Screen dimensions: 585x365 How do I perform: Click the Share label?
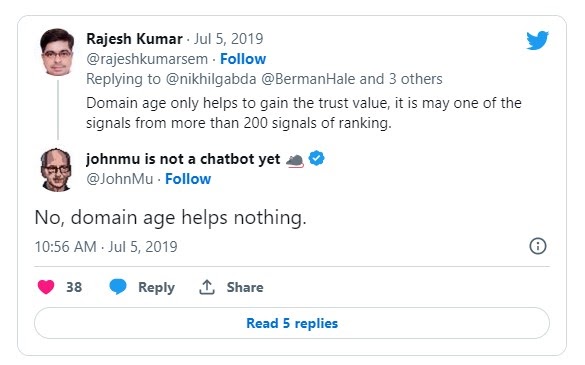tap(245, 287)
